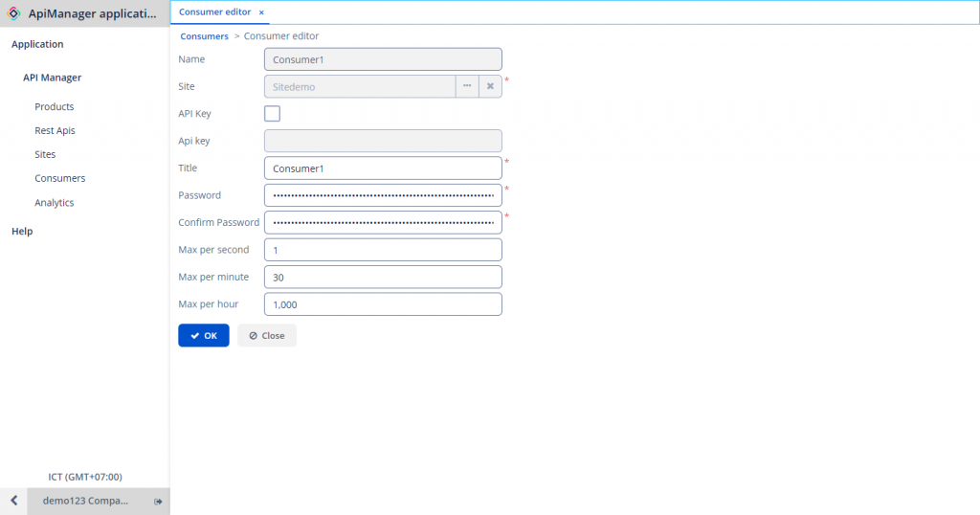
Task: Open the Site lookup ellipsis button
Action: coord(467,86)
